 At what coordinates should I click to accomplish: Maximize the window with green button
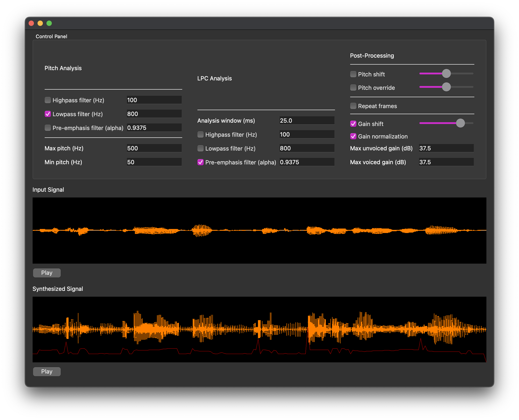pos(49,23)
